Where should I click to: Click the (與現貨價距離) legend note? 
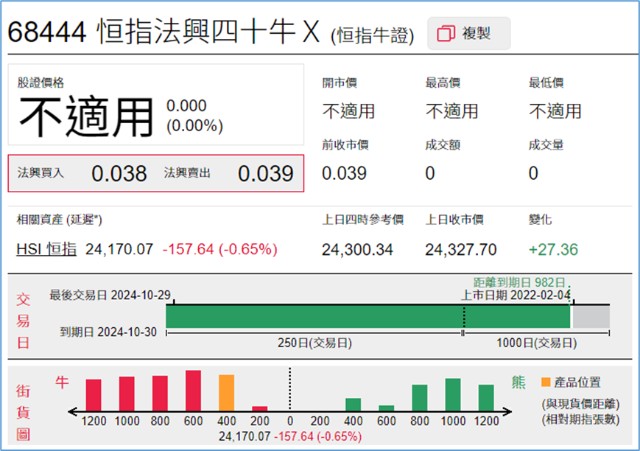(x=581, y=404)
